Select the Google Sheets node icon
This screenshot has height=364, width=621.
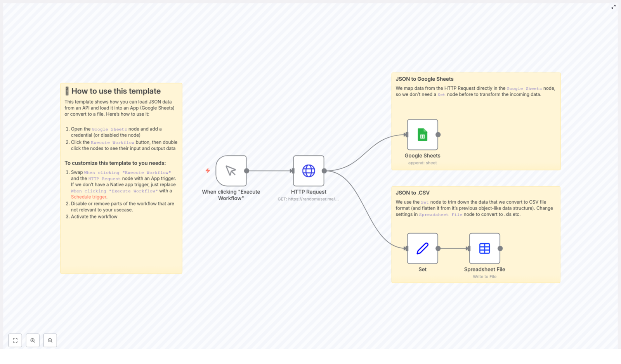click(x=422, y=135)
